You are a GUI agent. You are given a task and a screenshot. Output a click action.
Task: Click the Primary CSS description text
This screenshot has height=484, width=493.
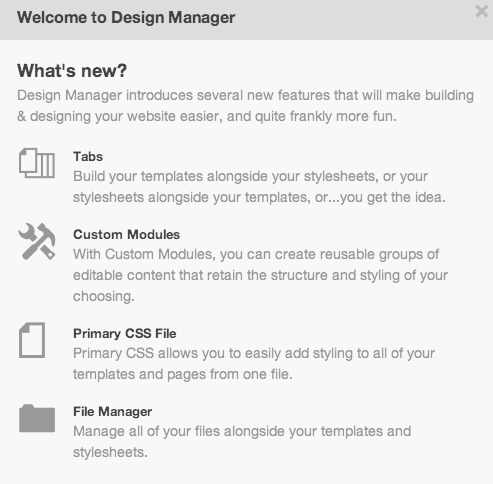point(254,364)
